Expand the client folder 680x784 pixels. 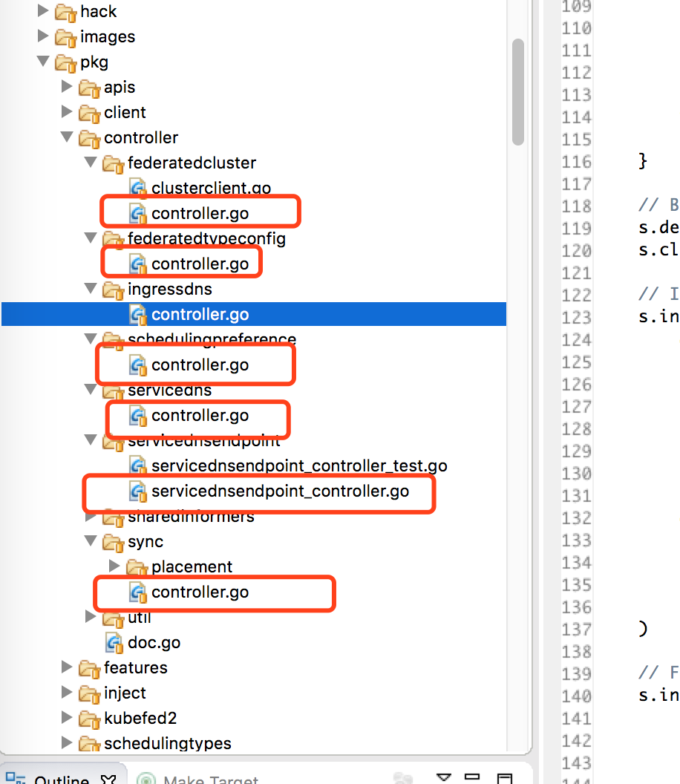pos(67,111)
